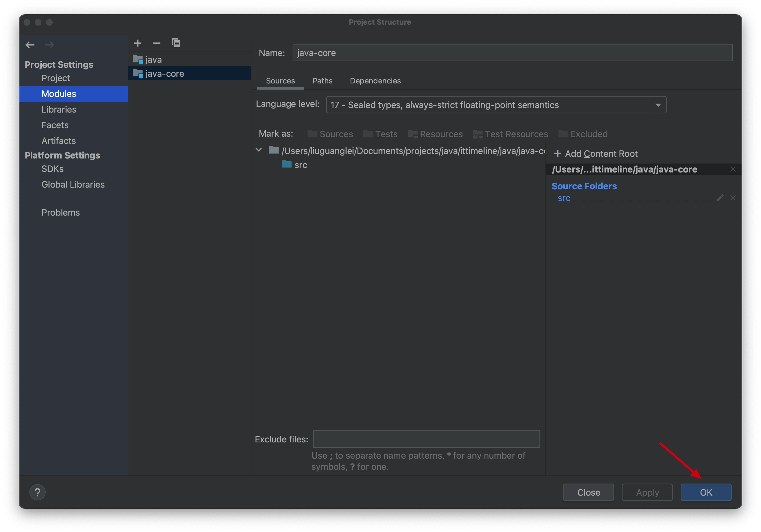Remove selected module with minus icon

pyautogui.click(x=157, y=43)
